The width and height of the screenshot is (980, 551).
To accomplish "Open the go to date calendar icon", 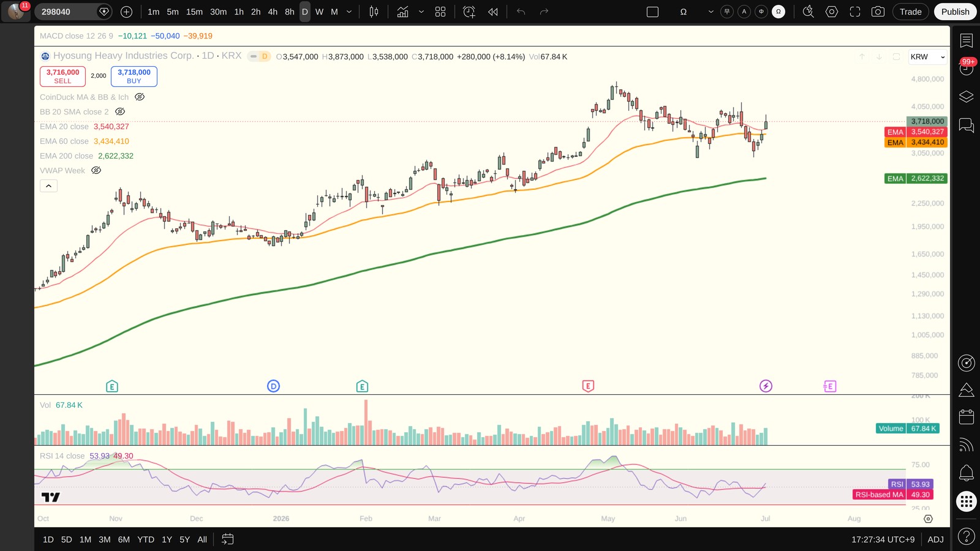I will pos(227,539).
